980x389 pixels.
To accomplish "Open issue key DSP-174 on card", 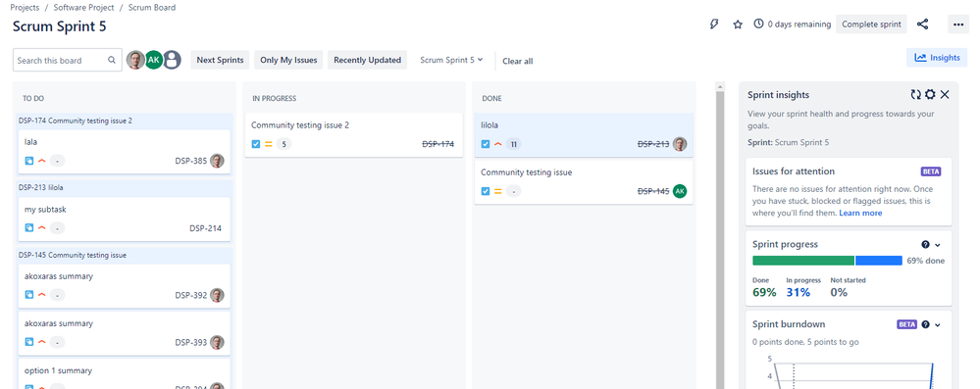I will pyautogui.click(x=438, y=144).
